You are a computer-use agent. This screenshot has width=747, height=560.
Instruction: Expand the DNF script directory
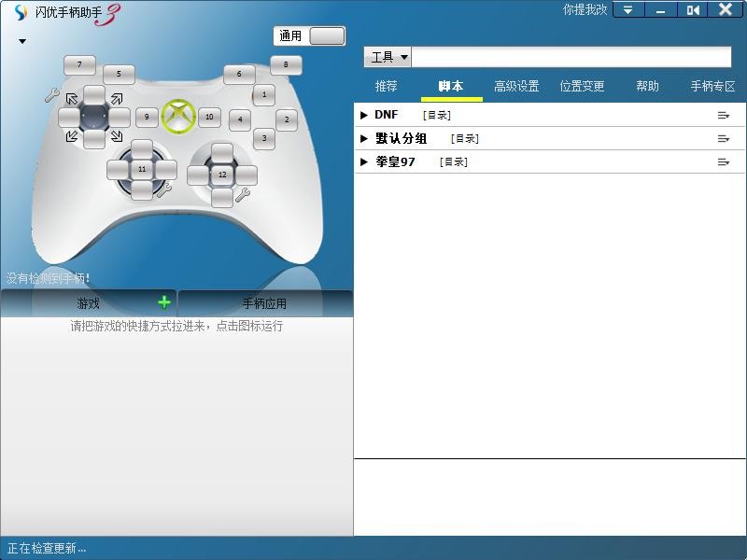point(365,115)
